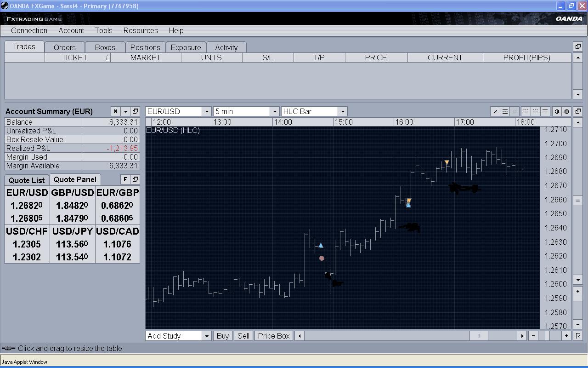Click the chart vertical scroll up arrow

[x=578, y=122]
